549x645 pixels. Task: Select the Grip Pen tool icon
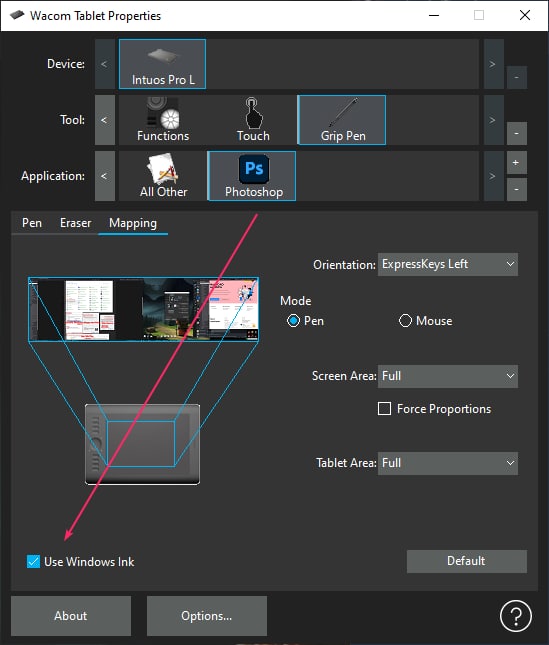point(342,120)
